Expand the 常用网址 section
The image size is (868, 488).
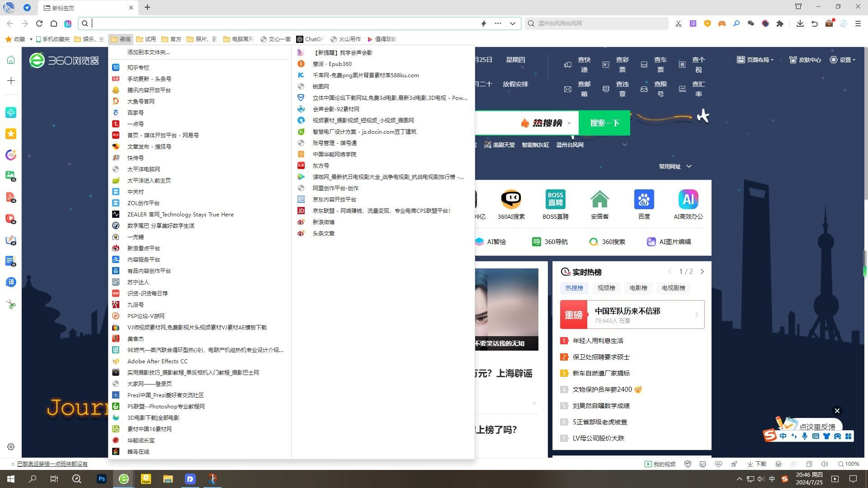coord(675,166)
